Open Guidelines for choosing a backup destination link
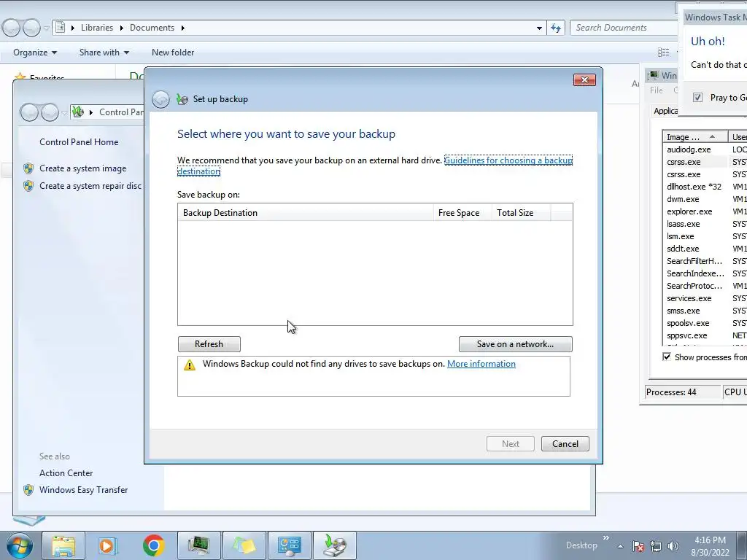This screenshot has width=747, height=560. click(508, 160)
